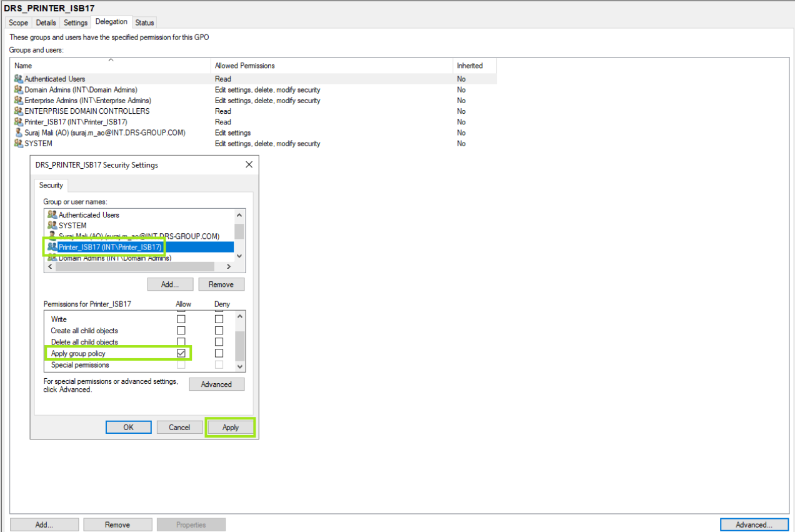
Task: Toggle Allow checkbox for Apply group policy
Action: (x=181, y=353)
